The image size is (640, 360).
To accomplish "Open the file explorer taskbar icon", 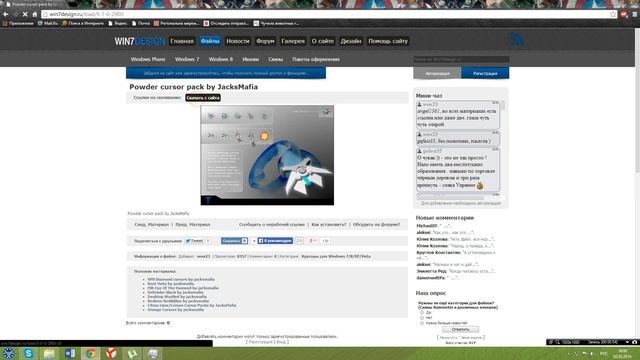I will (49, 353).
